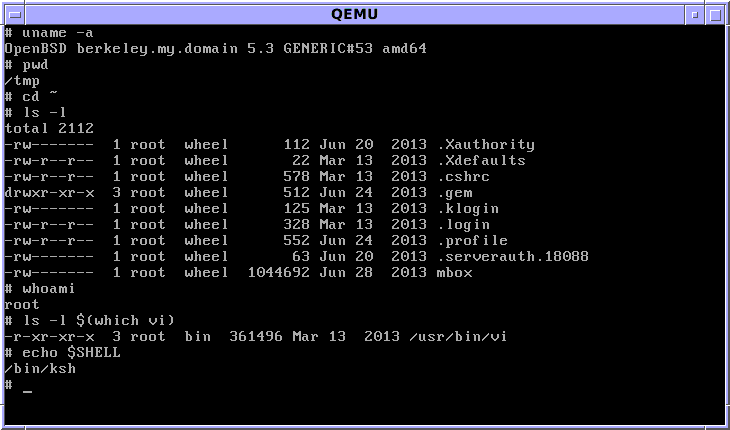The height and width of the screenshot is (430, 730).
Task: Click the mbox filename in the listing
Action: (456, 272)
